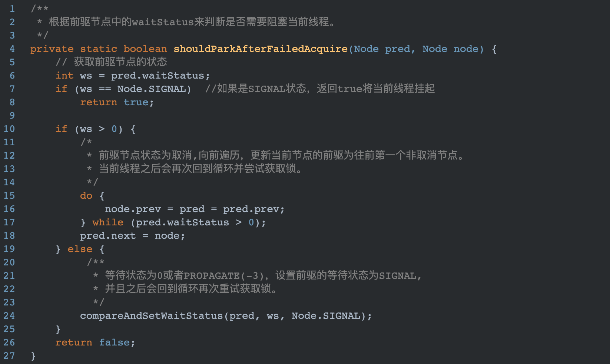The image size is (610, 364).
Task: Click 'pred.next = node' on line 18
Action: coord(130,236)
